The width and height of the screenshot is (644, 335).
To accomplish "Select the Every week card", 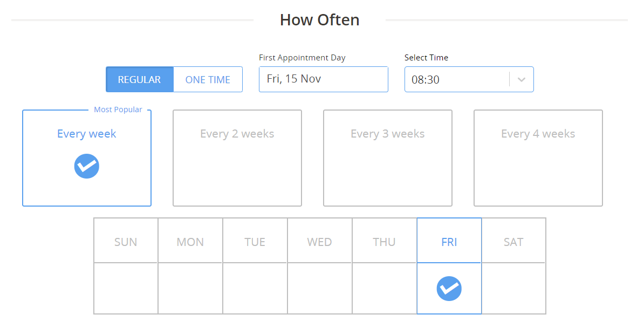I will click(87, 158).
